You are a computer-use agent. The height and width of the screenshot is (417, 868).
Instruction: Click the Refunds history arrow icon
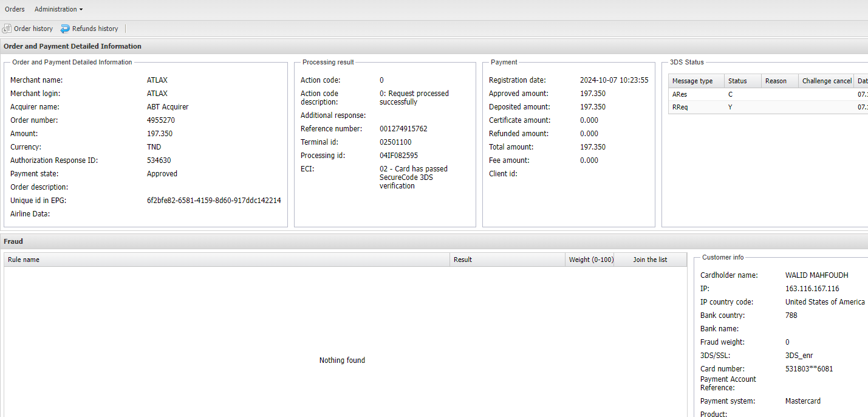pyautogui.click(x=65, y=29)
